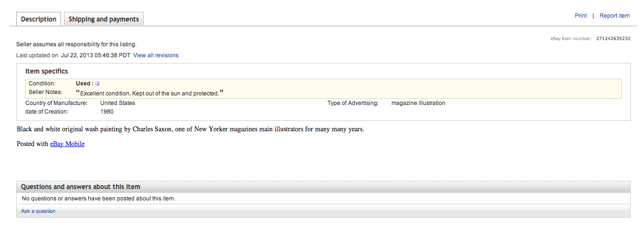The width and height of the screenshot is (644, 231).
Task: Click the 1980 creation date value
Action: point(107,112)
